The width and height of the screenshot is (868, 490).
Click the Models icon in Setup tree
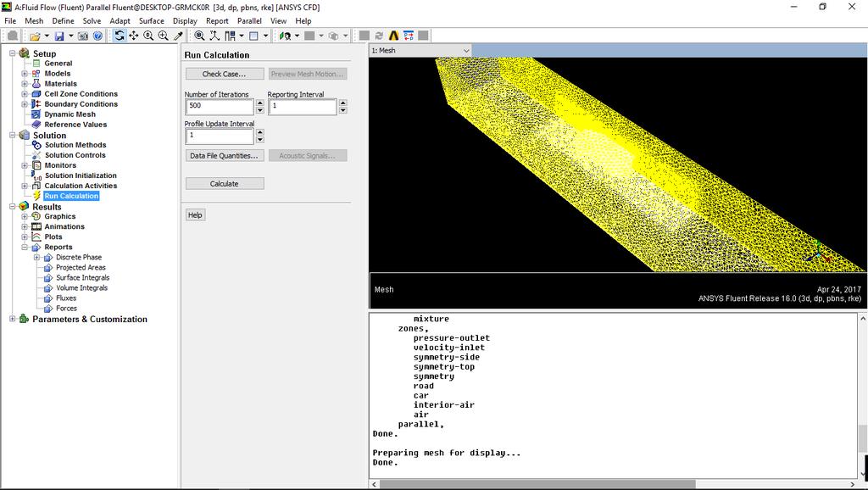tap(36, 73)
